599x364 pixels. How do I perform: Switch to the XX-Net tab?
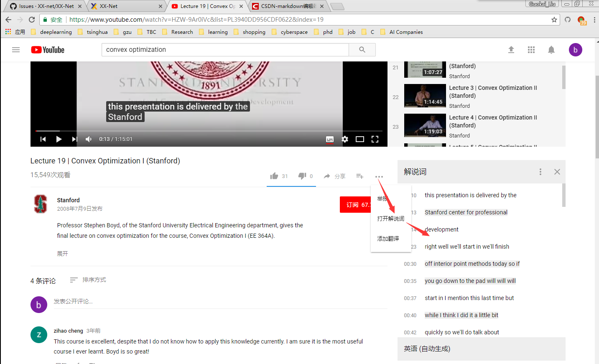click(x=125, y=6)
